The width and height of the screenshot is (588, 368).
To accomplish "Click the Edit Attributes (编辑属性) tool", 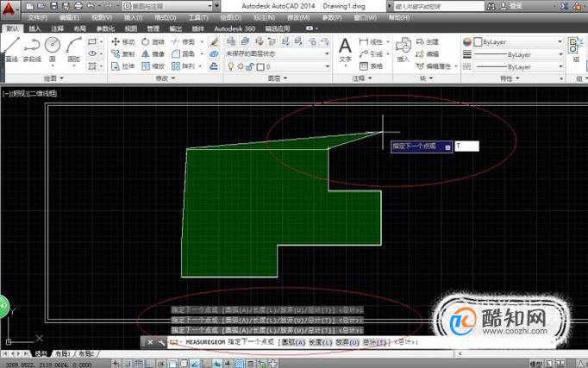I will (434, 66).
